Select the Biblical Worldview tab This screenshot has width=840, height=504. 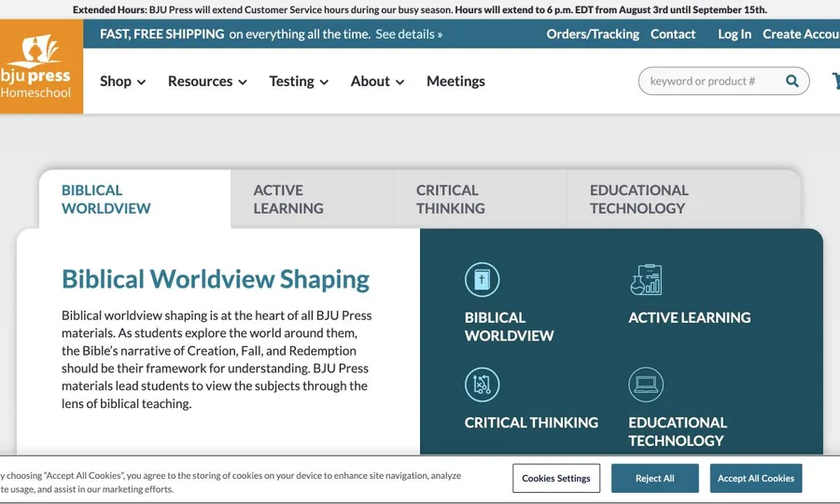135,199
